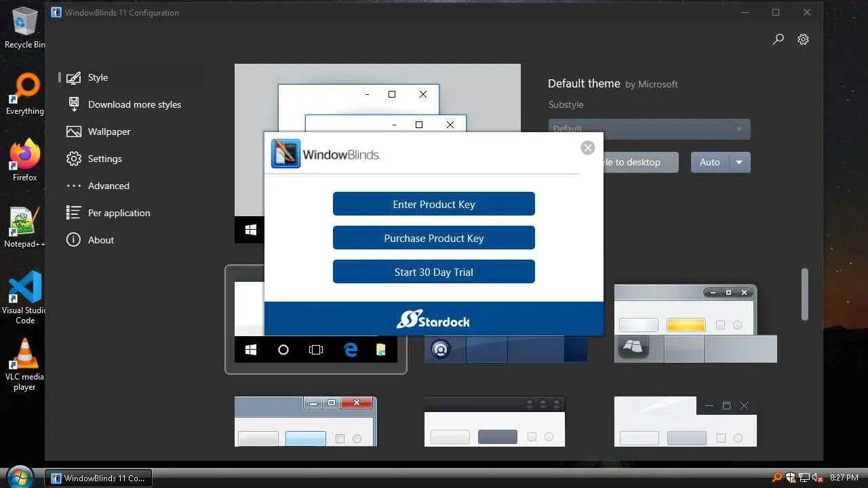
Task: Pick the blue style with red close button
Action: [x=305, y=421]
